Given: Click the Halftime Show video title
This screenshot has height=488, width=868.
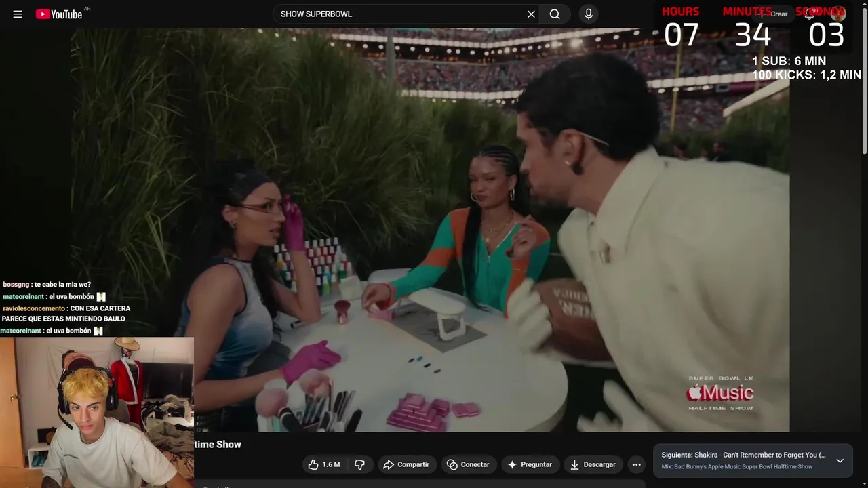Looking at the screenshot, I should 218,445.
